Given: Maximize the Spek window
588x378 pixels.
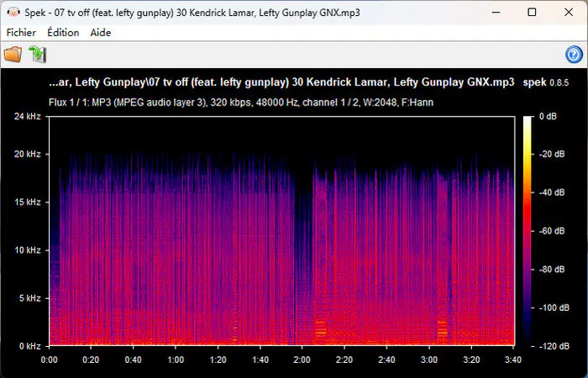Looking at the screenshot, I should pos(532,13).
